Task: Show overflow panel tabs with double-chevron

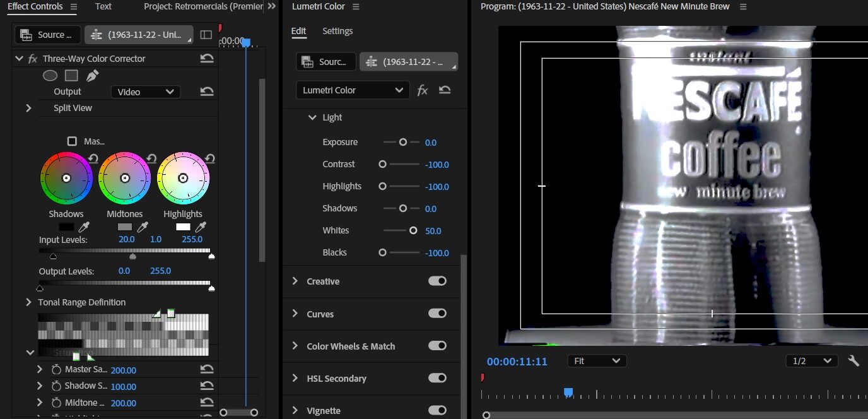Action: 272,6
